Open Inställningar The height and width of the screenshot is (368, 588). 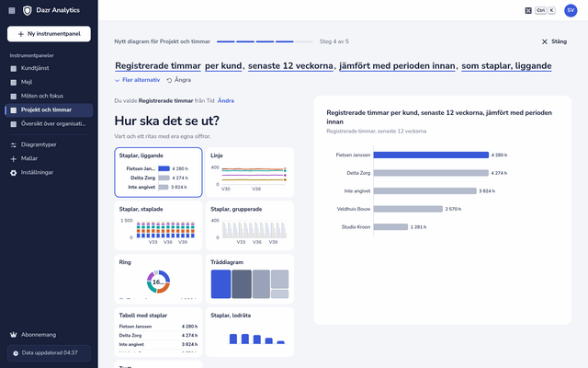[49, 173]
